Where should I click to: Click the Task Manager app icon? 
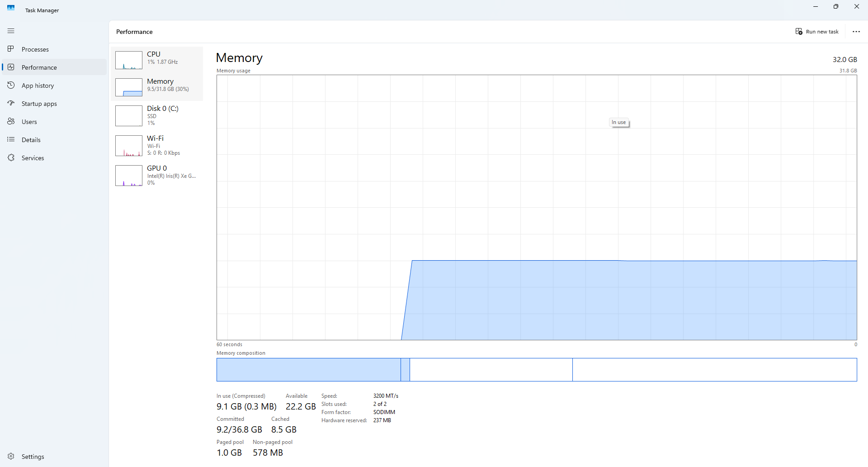click(x=11, y=8)
